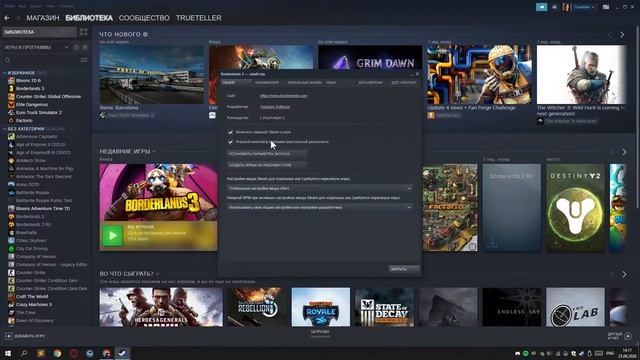The width and height of the screenshot is (640, 360).
Task: Select Bloons TD 6 game icon in sidebar
Action: point(11,80)
